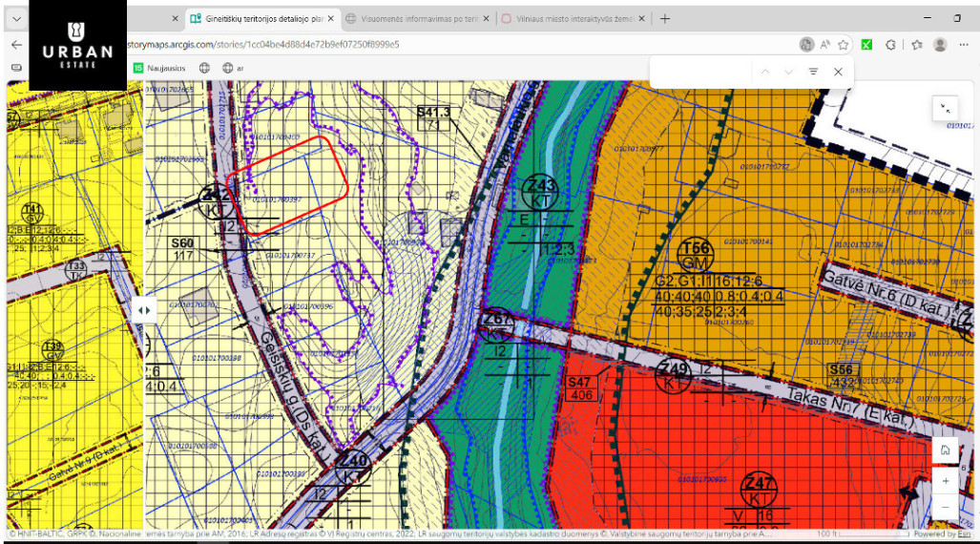Click the Z49 KT zone marker

click(673, 376)
